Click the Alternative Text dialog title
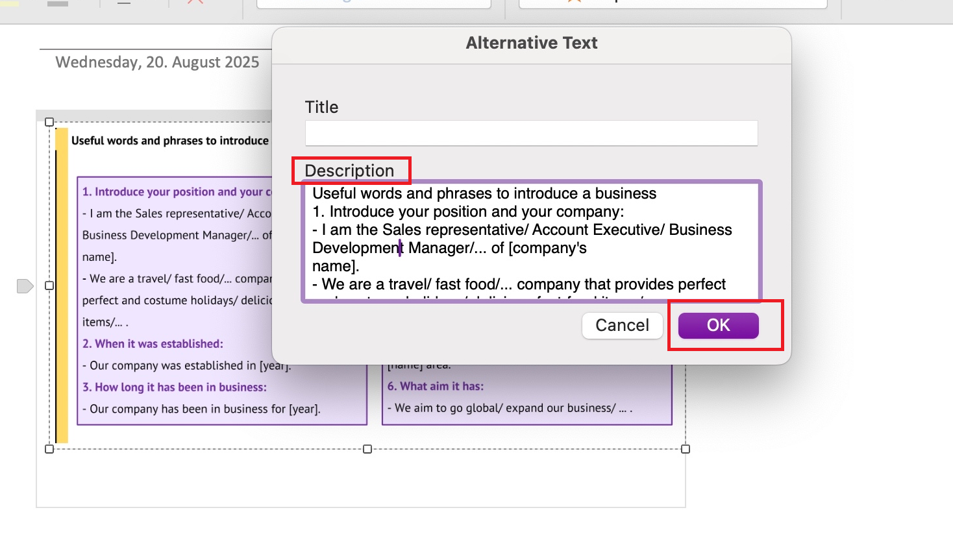The width and height of the screenshot is (953, 560). [530, 42]
